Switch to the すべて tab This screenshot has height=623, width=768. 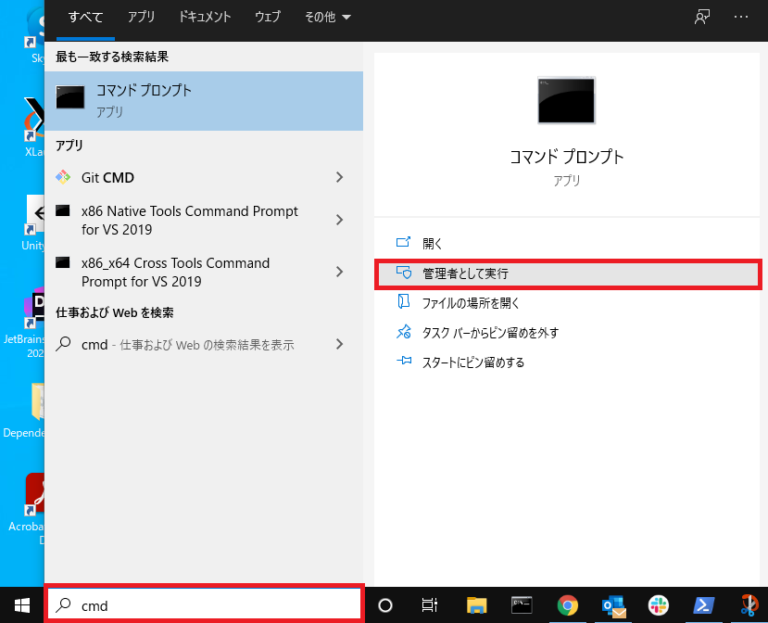[85, 17]
